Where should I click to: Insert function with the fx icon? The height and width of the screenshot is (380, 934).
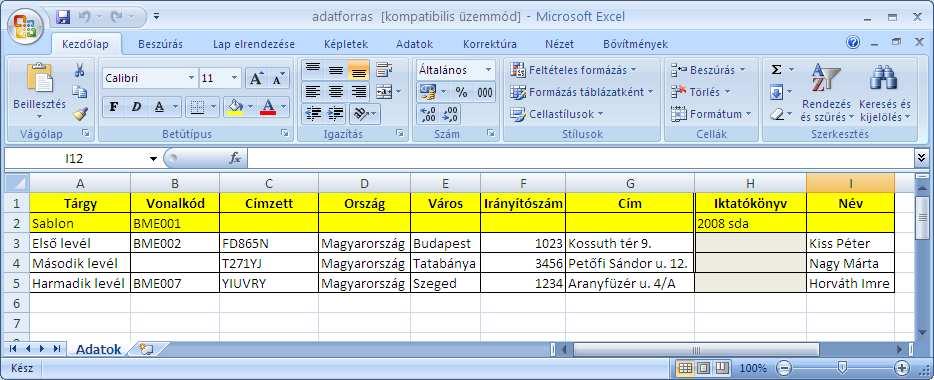(235, 158)
